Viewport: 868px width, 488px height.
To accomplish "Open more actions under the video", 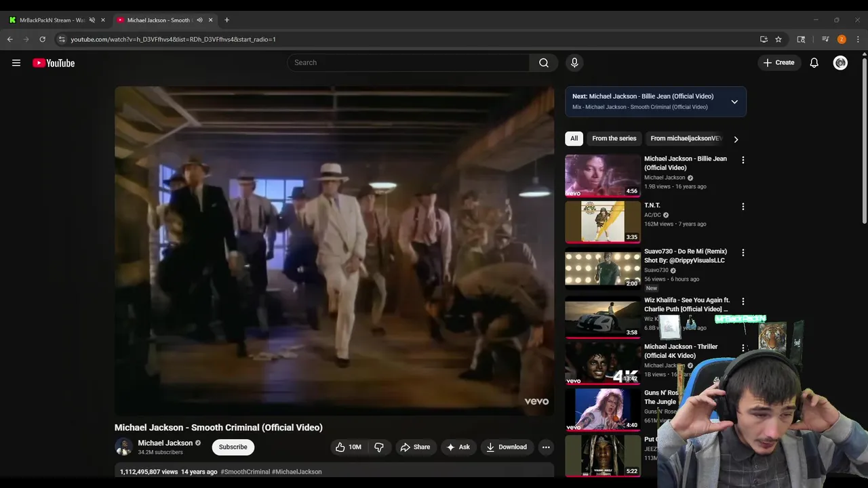I will [x=546, y=447].
